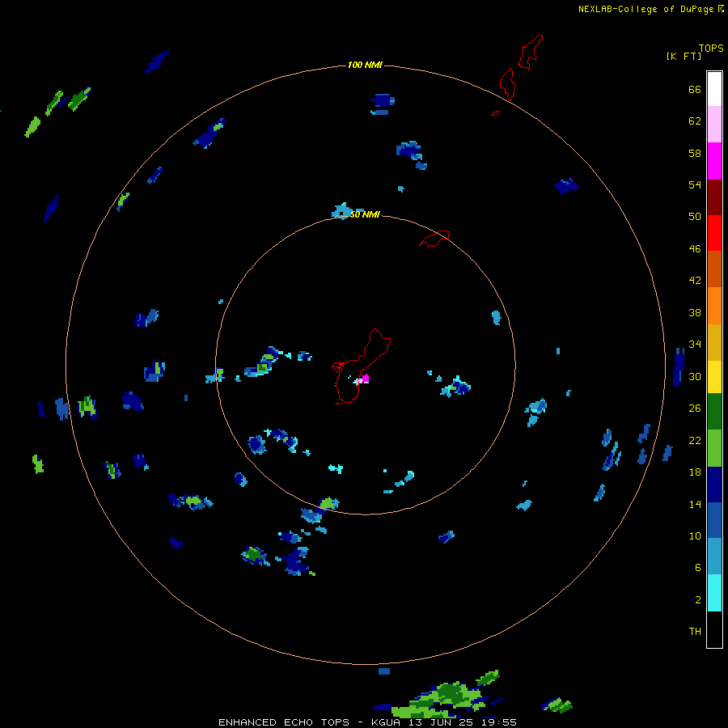Click the medium blue legend swatch near 10

[714, 520]
